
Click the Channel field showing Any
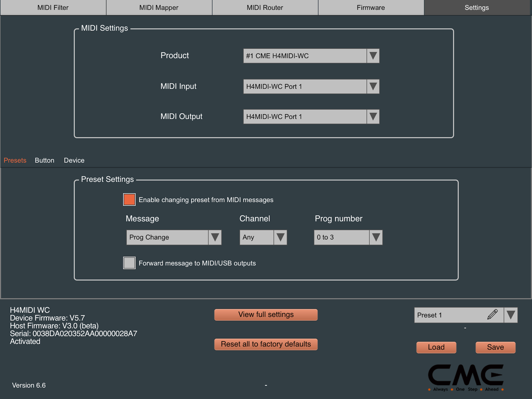point(257,237)
